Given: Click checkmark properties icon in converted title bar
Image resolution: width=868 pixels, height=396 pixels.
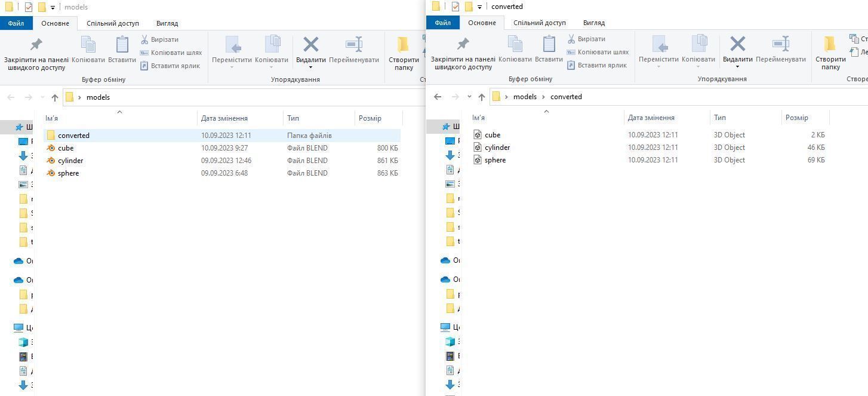Looking at the screenshot, I should tap(455, 7).
